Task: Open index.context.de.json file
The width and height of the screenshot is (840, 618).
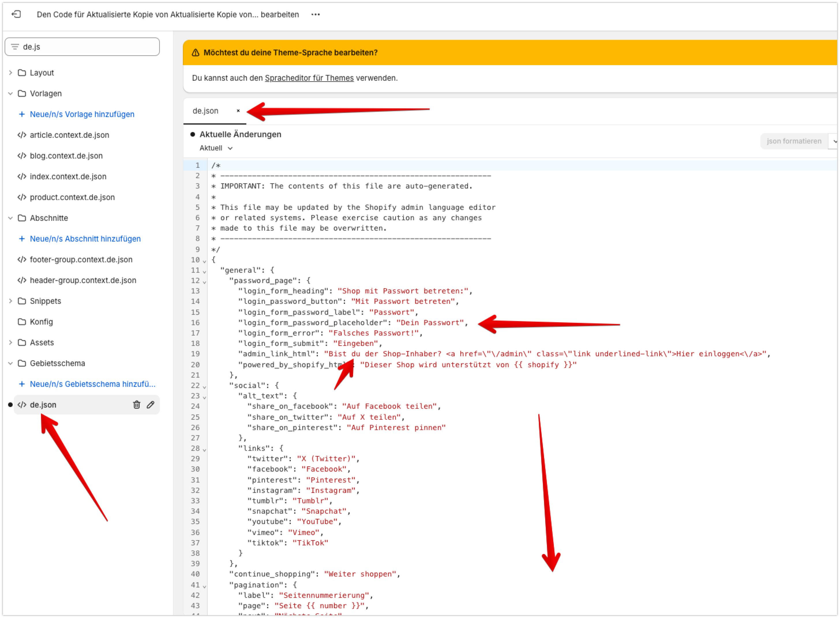Action: tap(68, 176)
